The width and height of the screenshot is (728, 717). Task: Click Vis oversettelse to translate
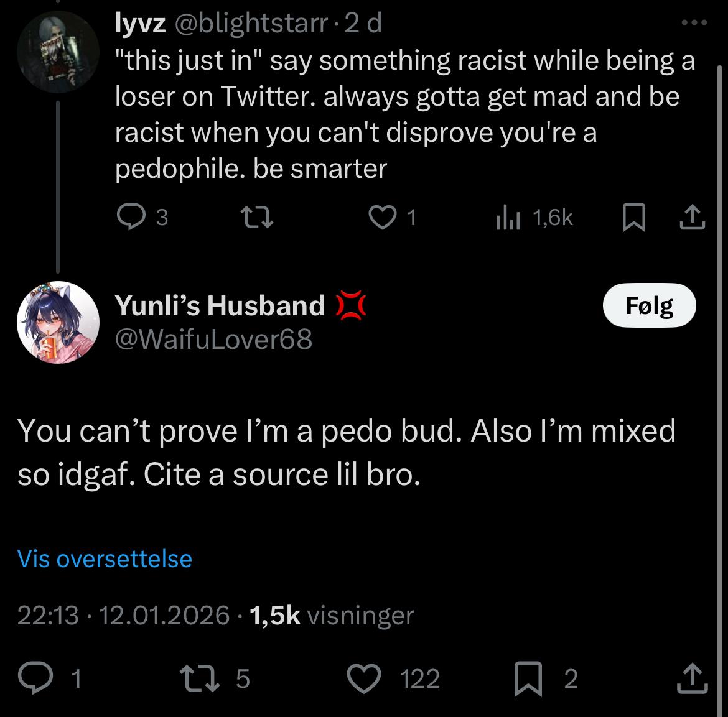(x=105, y=558)
